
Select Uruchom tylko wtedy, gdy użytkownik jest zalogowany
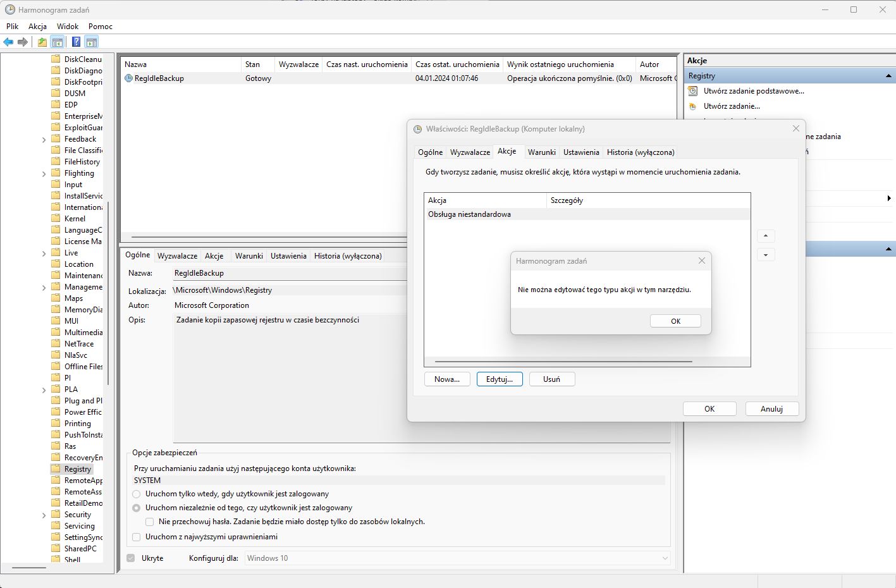coord(136,494)
